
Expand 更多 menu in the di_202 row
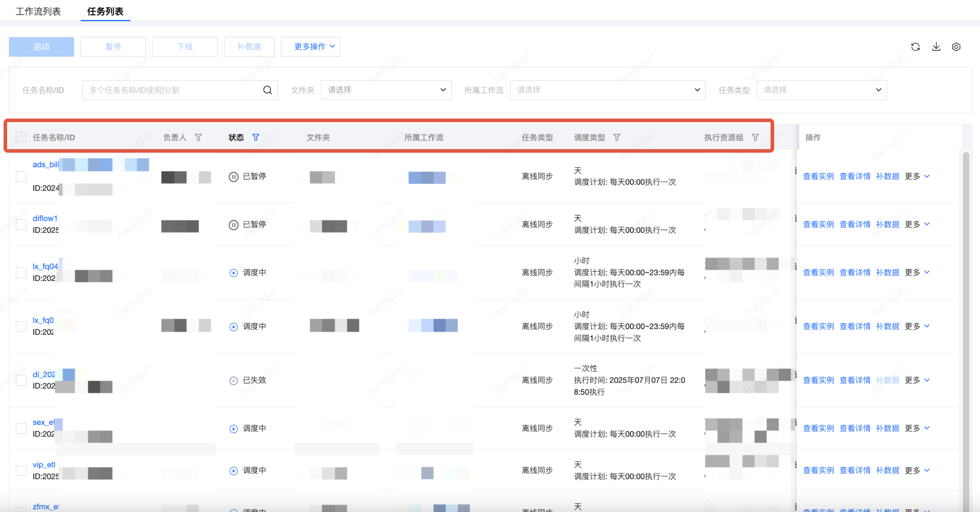[917, 380]
